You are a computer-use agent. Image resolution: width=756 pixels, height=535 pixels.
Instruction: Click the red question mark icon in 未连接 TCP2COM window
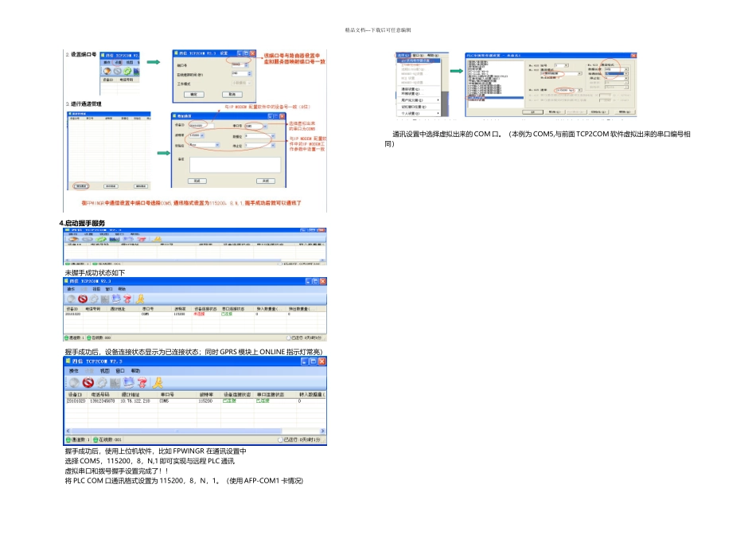[127, 299]
